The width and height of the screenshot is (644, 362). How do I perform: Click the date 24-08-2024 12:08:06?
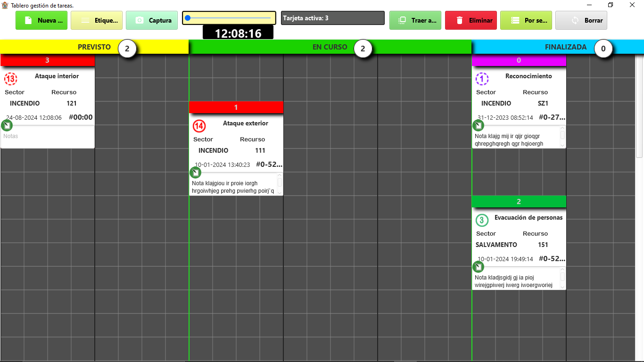coord(34,118)
